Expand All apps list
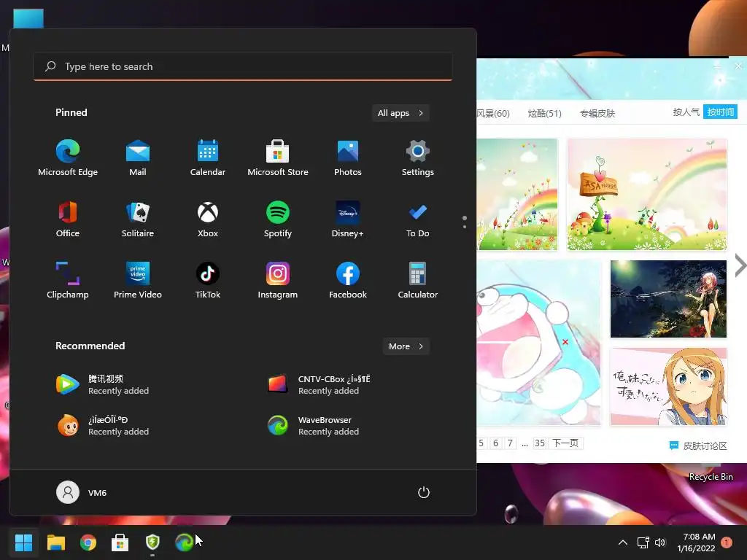 [x=400, y=113]
